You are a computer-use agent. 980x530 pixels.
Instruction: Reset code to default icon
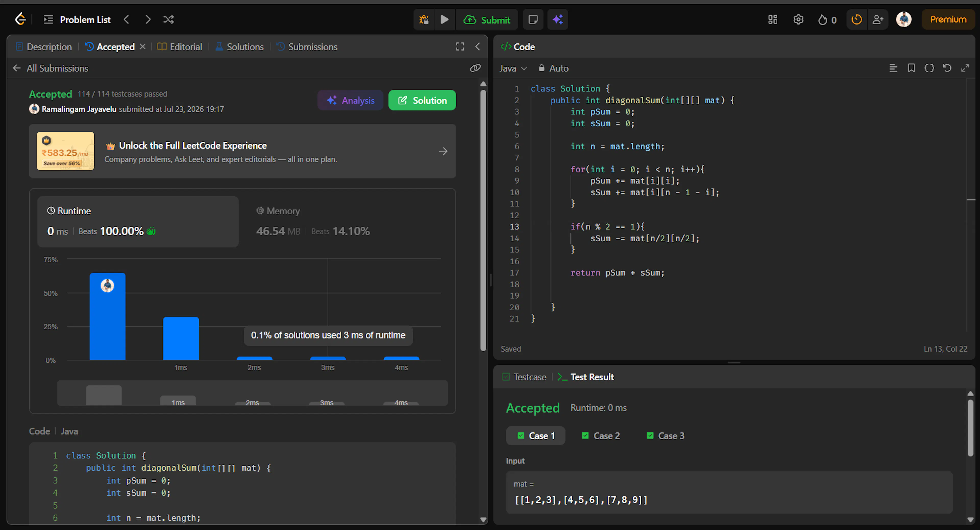[x=947, y=68]
